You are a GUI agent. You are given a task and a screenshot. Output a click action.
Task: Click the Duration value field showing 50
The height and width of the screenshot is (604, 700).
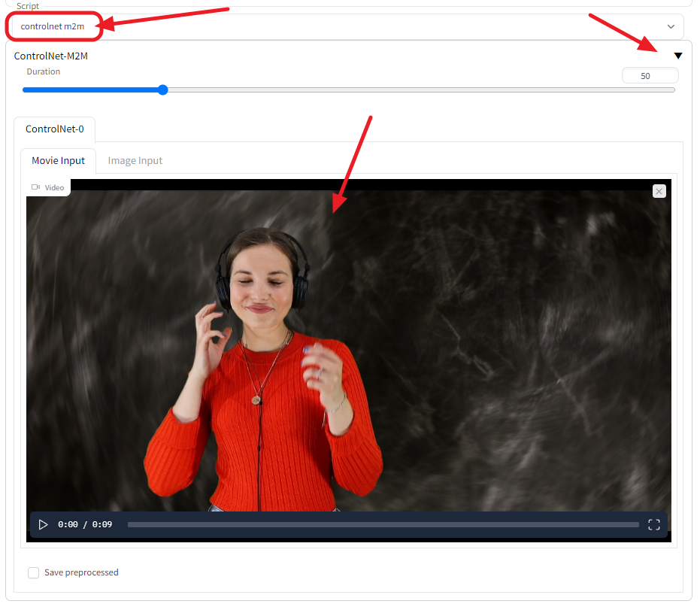click(x=650, y=76)
